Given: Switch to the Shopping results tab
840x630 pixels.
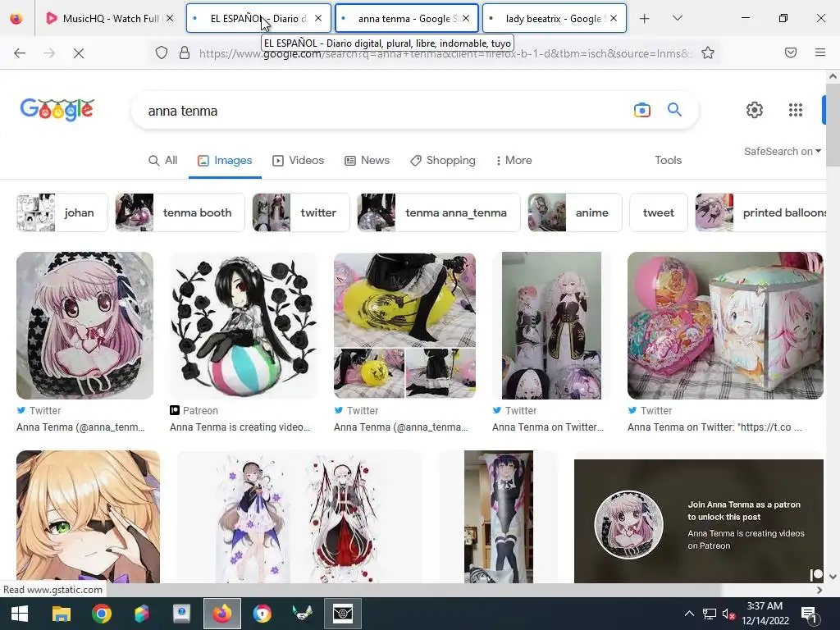Looking at the screenshot, I should tap(442, 160).
